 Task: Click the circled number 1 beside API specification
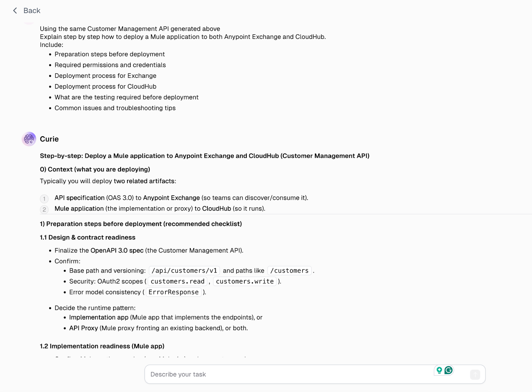click(44, 199)
